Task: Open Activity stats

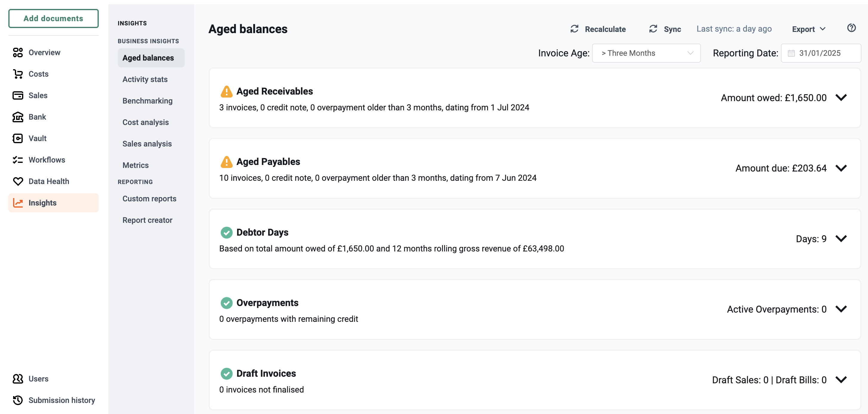Action: coord(151,80)
